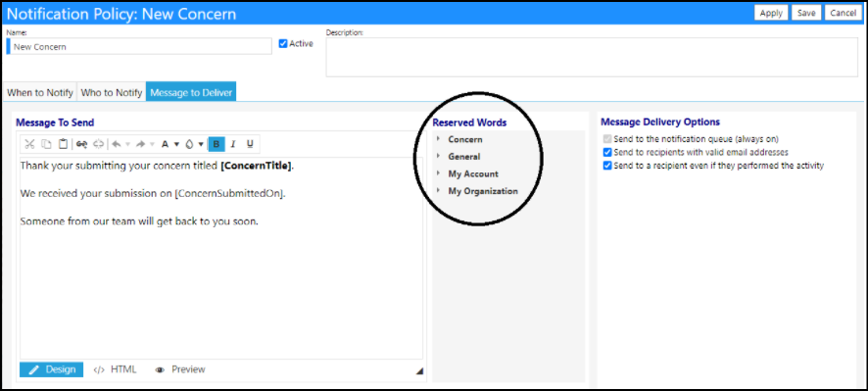868x391 pixels.
Task: Switch editor to Design view
Action: point(52,369)
